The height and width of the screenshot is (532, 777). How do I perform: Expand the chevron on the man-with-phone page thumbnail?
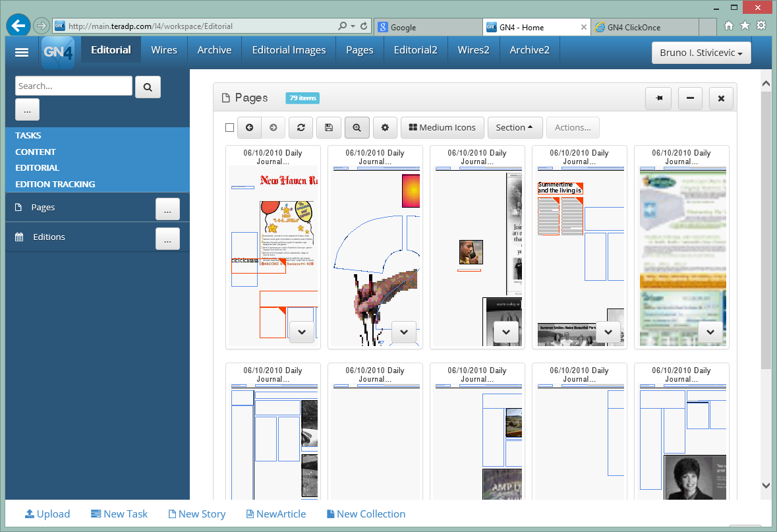click(x=506, y=332)
